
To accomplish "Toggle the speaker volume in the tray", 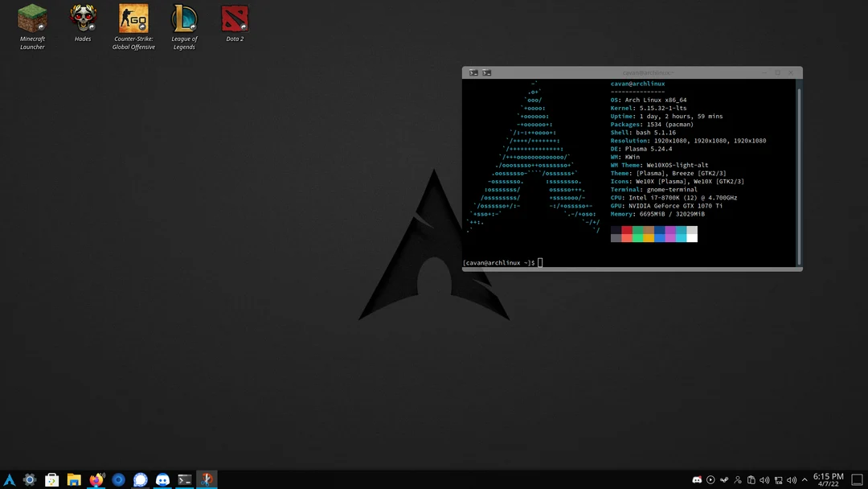I will tap(764, 480).
